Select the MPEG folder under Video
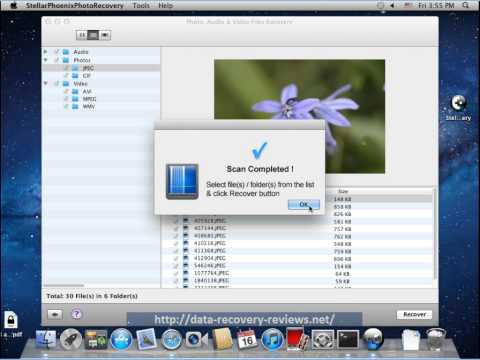Viewport: 480px width, 360px height. click(89, 99)
